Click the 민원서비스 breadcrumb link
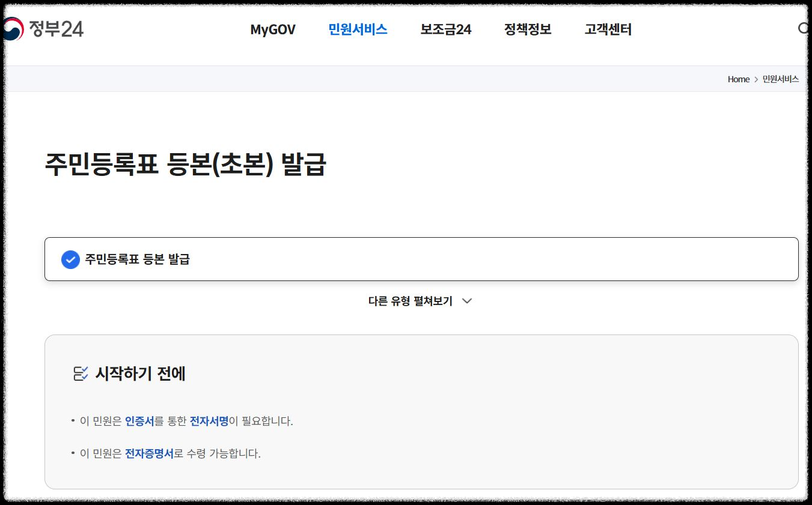812x505 pixels. click(x=781, y=79)
